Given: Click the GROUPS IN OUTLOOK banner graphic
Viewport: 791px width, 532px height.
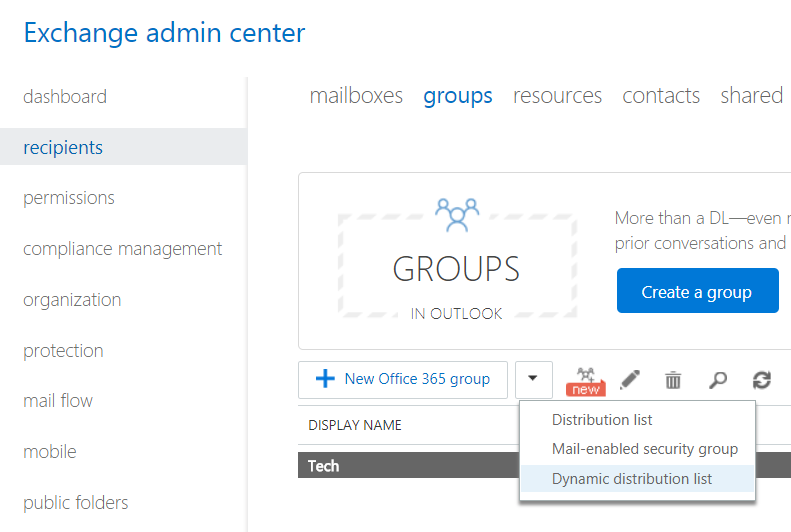Looking at the screenshot, I should tap(457, 260).
